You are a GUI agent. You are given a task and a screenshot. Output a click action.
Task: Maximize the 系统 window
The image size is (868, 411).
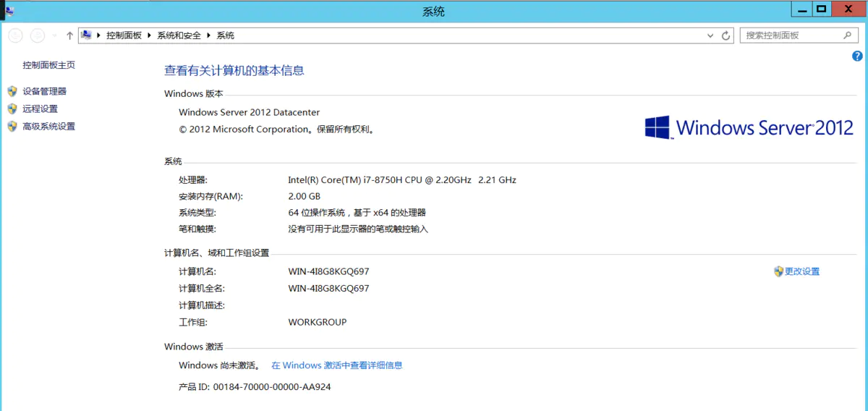[x=821, y=9]
